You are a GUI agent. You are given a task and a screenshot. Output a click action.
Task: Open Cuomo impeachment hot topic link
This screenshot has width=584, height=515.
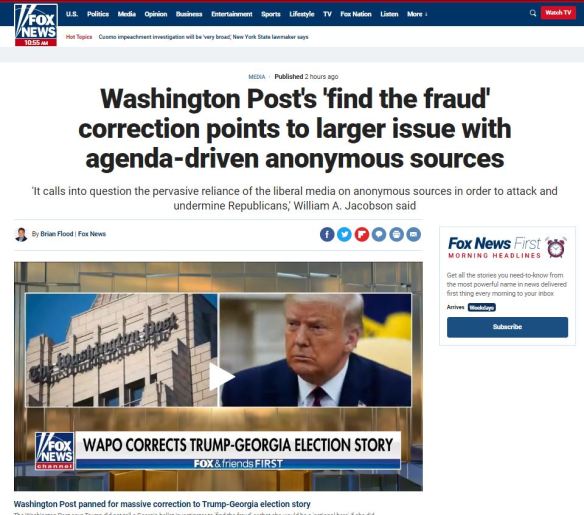click(203, 37)
